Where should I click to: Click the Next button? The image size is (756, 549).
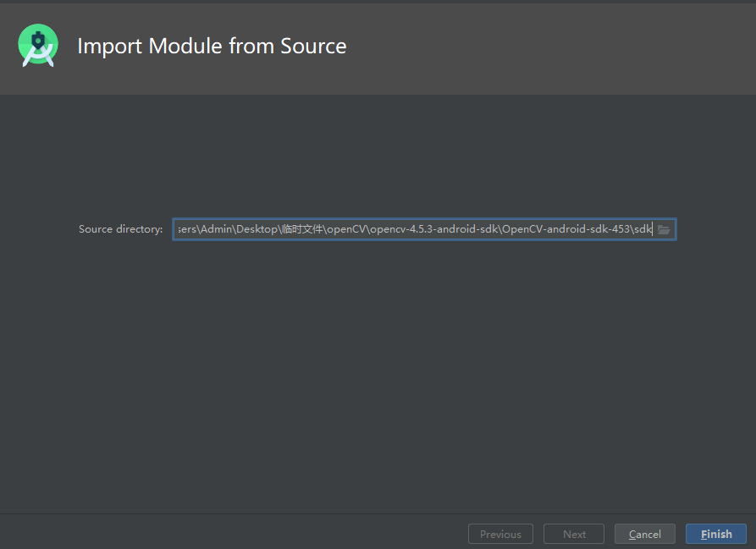574,534
